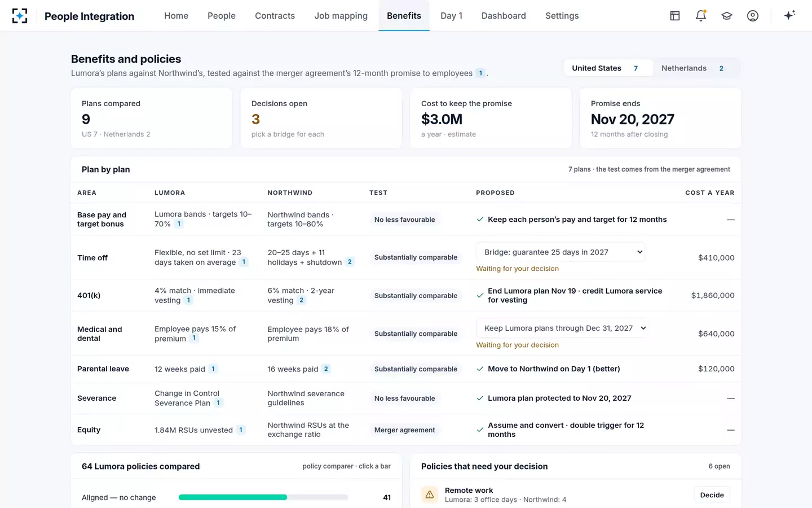Click citation 2 beside 16 weeks paid
This screenshot has height=508, width=812.
tap(326, 369)
